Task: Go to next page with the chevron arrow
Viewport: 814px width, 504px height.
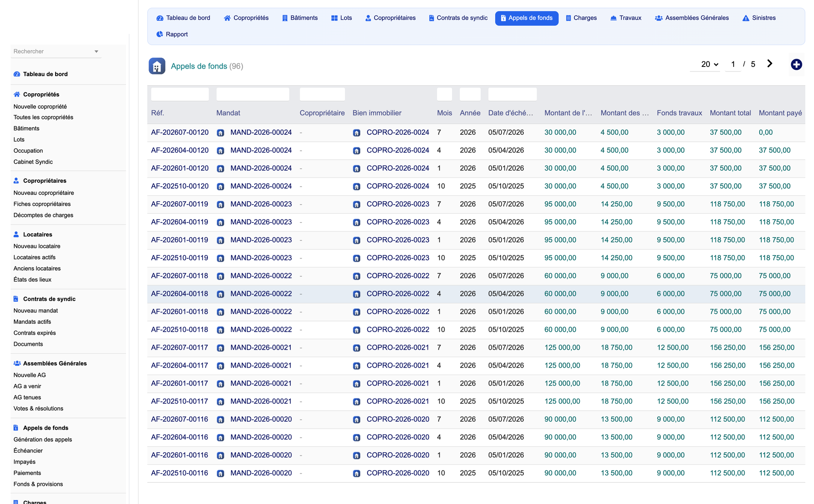Action: [770, 64]
